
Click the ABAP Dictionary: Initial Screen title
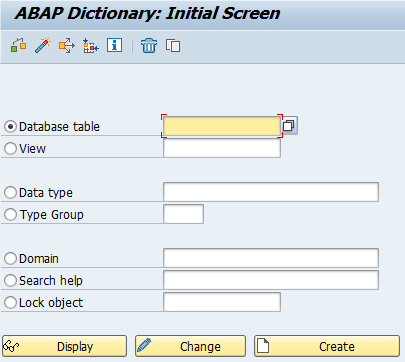pos(147,13)
